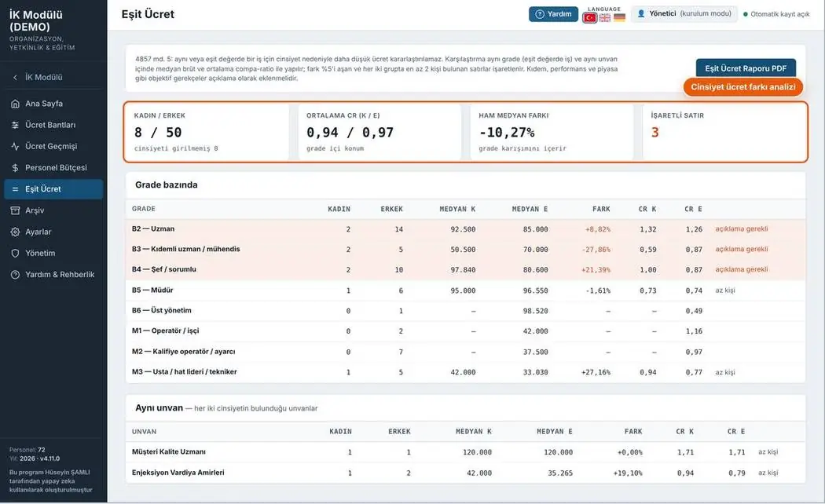Screen dimensions: 825x504
Task: Select the Personel Bütçesi dollar icon
Action: (15, 168)
